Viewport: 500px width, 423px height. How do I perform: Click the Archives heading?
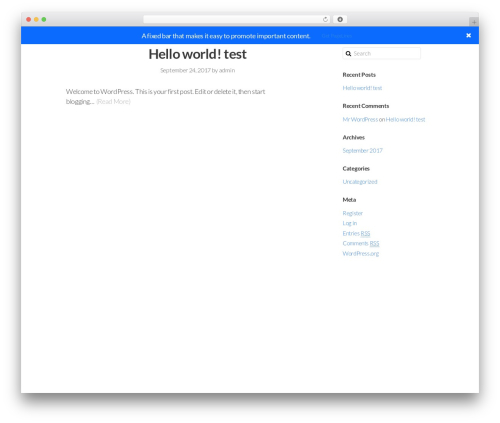[x=354, y=137]
